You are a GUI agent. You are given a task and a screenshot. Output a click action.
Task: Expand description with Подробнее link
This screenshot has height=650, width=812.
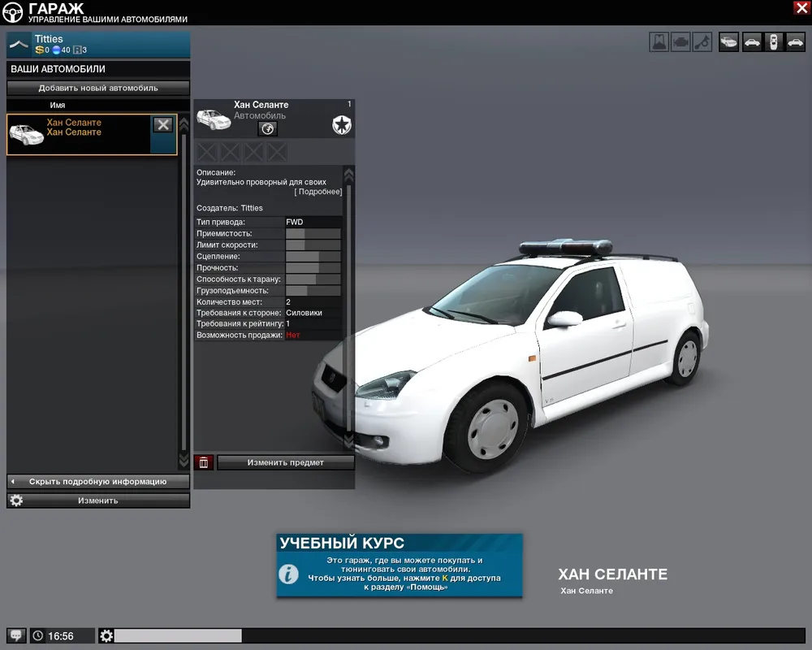click(317, 192)
